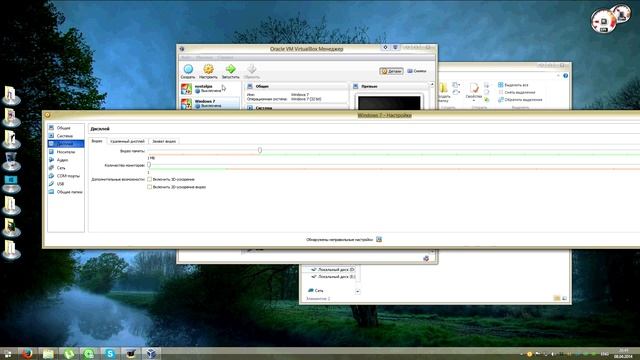Open the COM-порты category
The image size is (640, 360).
66,176
